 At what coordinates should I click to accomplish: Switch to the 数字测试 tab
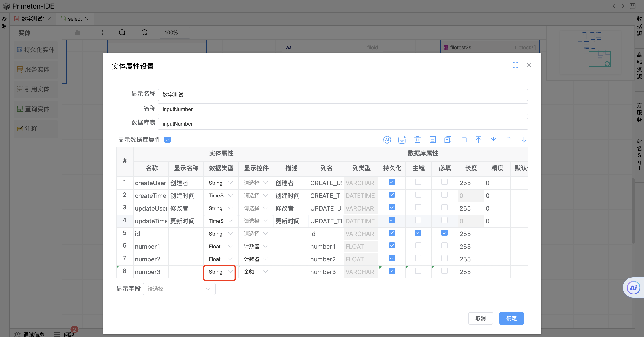[32, 19]
